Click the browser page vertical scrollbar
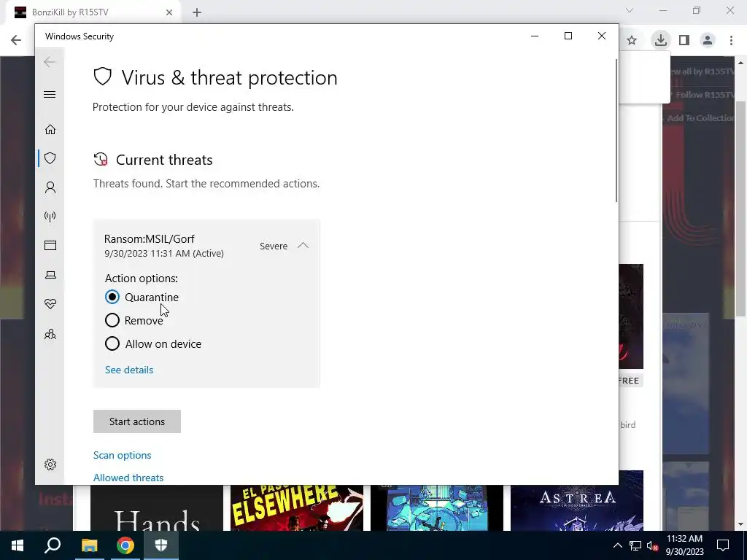This screenshot has width=747, height=560. (x=741, y=209)
